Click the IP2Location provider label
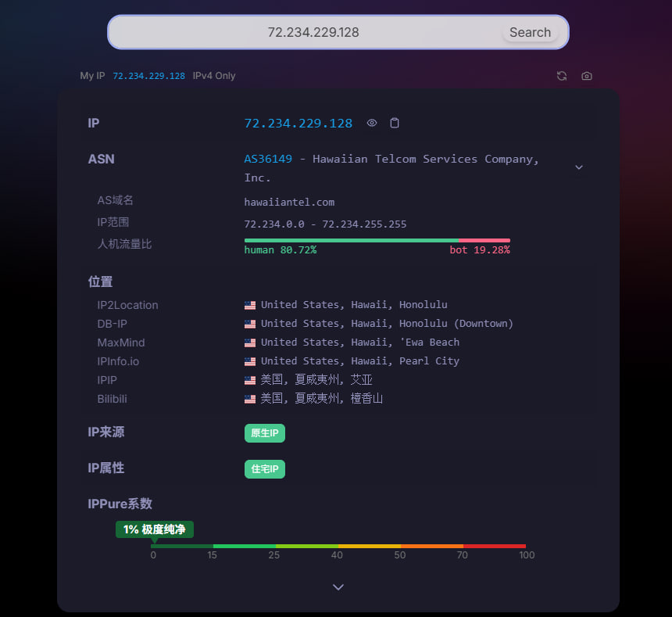 tap(127, 305)
